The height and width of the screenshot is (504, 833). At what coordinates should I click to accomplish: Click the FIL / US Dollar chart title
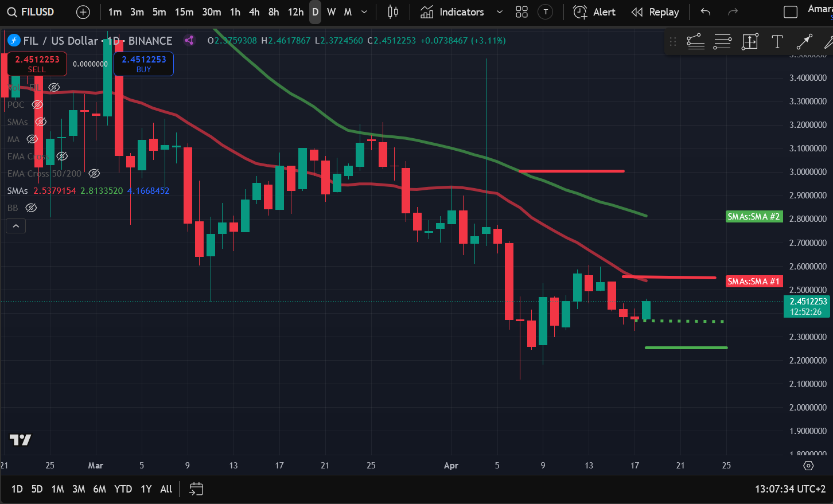click(98, 40)
